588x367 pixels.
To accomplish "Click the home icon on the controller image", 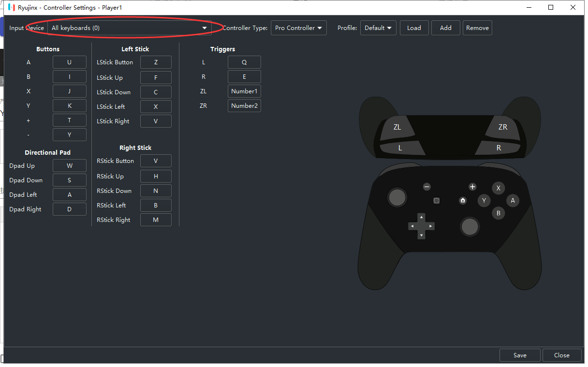I will (463, 200).
